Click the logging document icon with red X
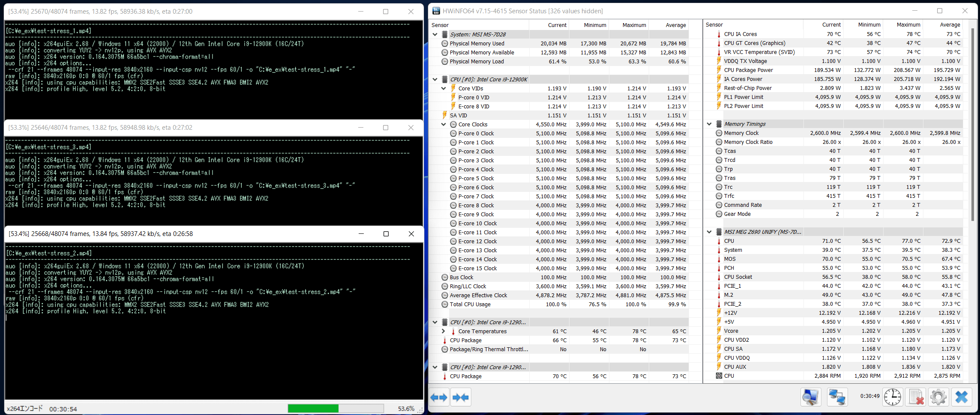980x415 pixels. pyautogui.click(x=916, y=397)
